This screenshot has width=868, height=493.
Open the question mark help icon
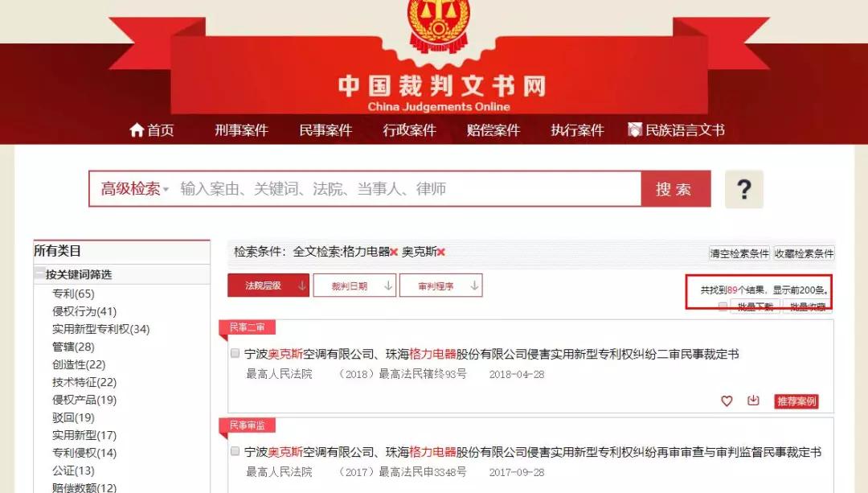point(744,189)
